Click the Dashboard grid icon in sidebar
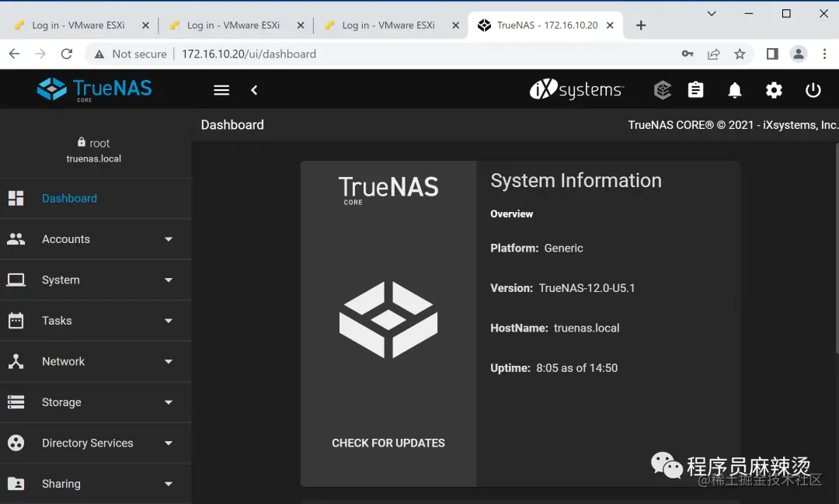Image resolution: width=839 pixels, height=504 pixels. 16,198
